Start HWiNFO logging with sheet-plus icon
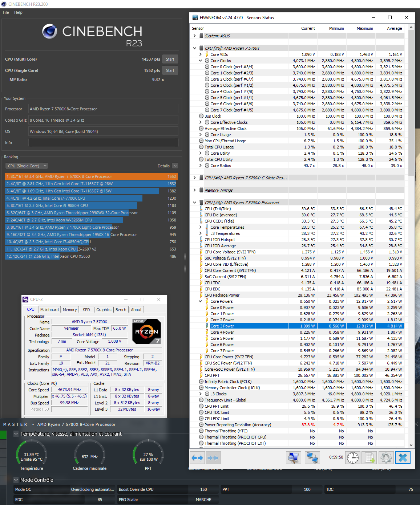The image size is (420, 505). [x=369, y=458]
